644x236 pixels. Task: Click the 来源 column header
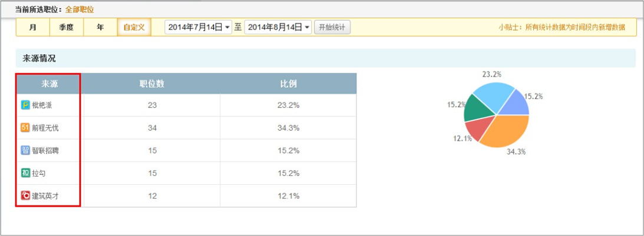[x=49, y=84]
